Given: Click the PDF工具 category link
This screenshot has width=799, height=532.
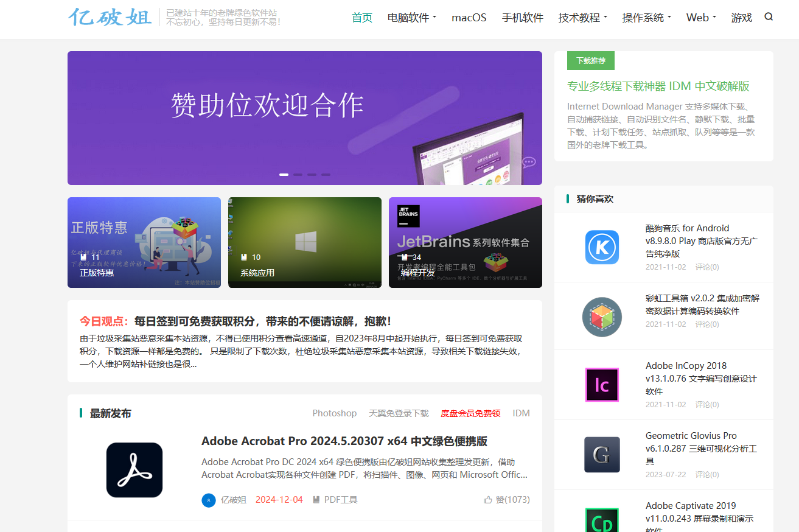Looking at the screenshot, I should coord(341,500).
